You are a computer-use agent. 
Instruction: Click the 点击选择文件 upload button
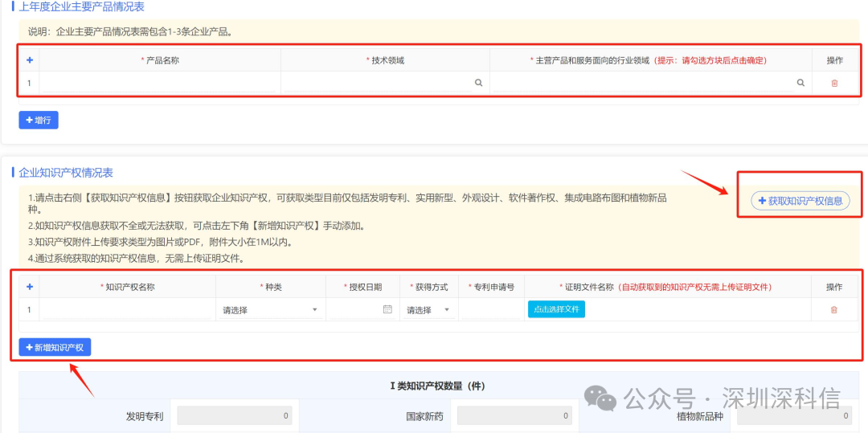[x=556, y=309]
